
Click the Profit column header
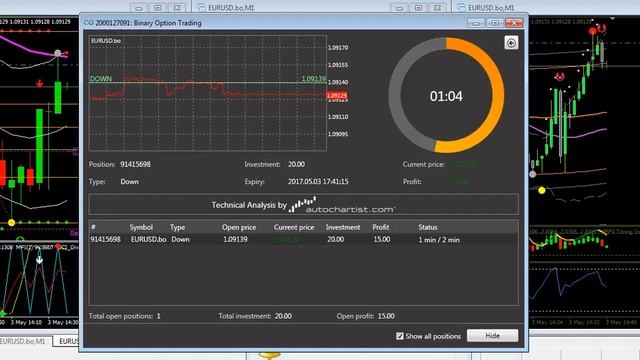pos(380,227)
